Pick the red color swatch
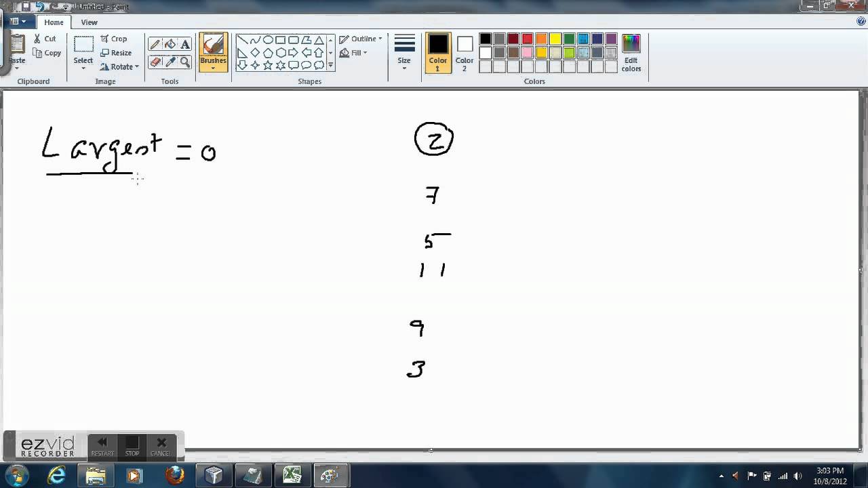This screenshot has width=868, height=488. [x=528, y=39]
